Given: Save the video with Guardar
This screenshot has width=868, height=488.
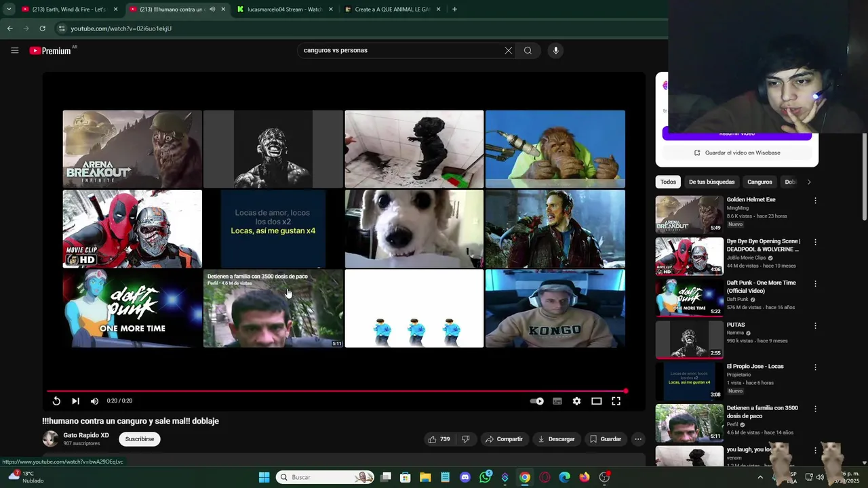Looking at the screenshot, I should tap(606, 439).
